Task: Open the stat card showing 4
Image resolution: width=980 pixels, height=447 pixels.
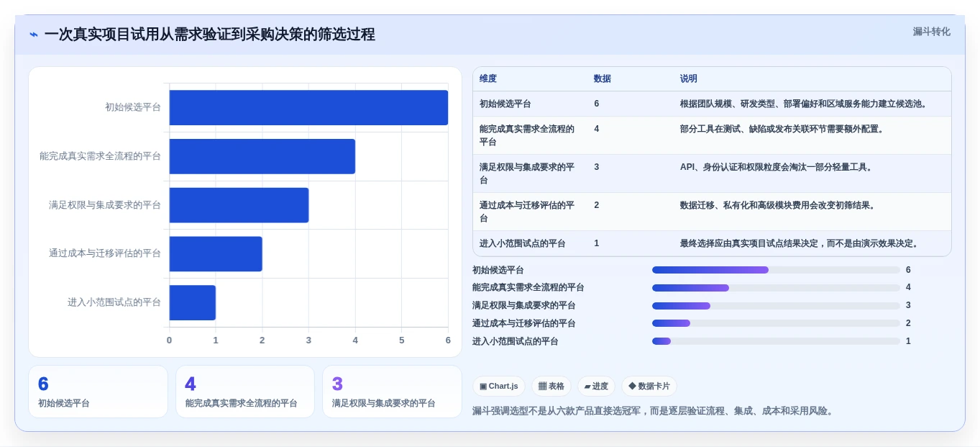Action: (245, 392)
